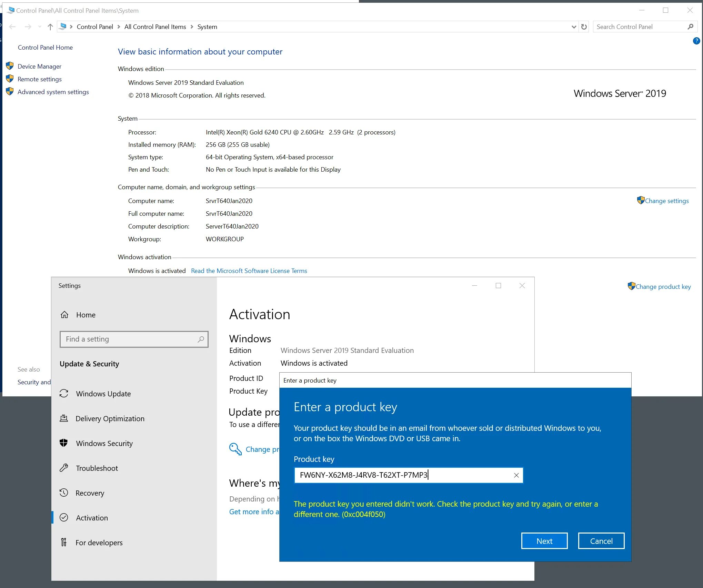This screenshot has height=588, width=703.
Task: Click the shield icon beside Change product key
Action: 631,286
